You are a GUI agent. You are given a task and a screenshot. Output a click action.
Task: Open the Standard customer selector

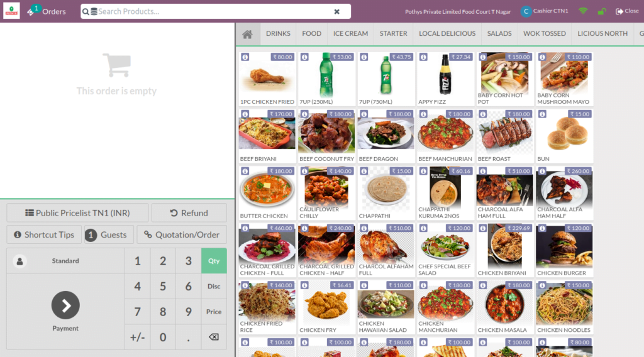[65, 261]
